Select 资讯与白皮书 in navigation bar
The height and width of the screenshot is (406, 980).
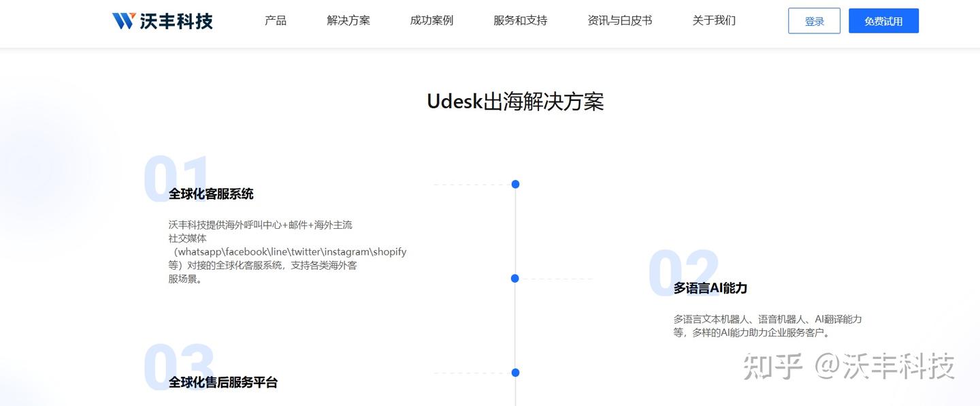[620, 20]
